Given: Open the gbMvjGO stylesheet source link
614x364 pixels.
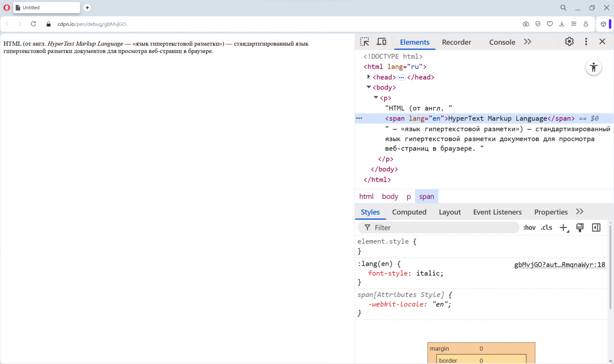Looking at the screenshot, I should tap(559, 265).
